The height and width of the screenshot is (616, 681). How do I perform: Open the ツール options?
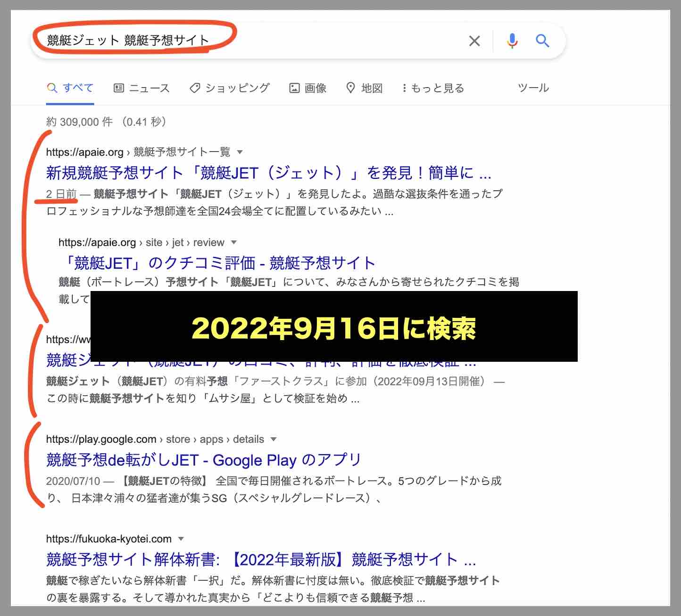(533, 88)
